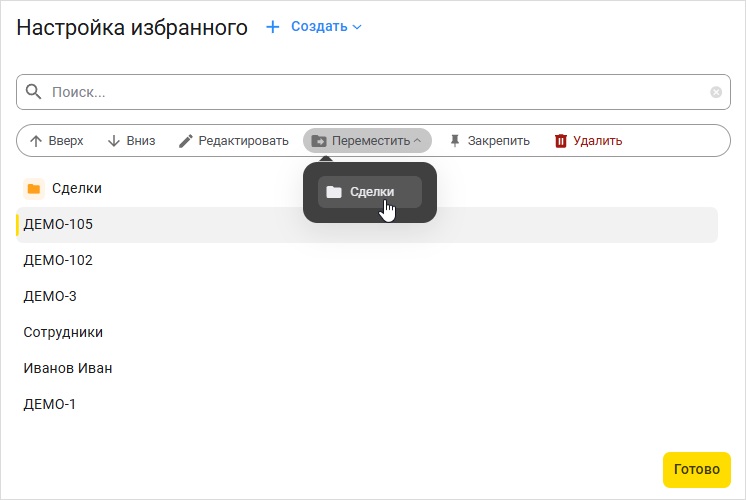The image size is (746, 500).
Task: Click the Редактировать pencil button
Action: coord(234,141)
